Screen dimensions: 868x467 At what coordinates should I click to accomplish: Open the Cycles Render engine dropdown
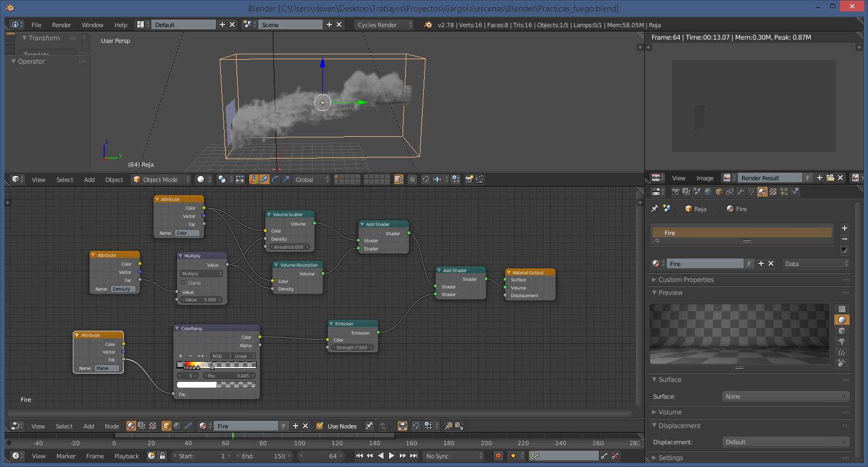[x=384, y=25]
